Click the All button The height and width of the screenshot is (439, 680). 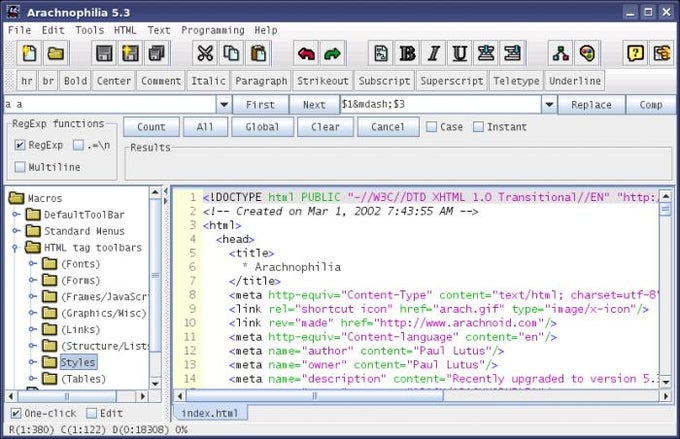pos(205,127)
